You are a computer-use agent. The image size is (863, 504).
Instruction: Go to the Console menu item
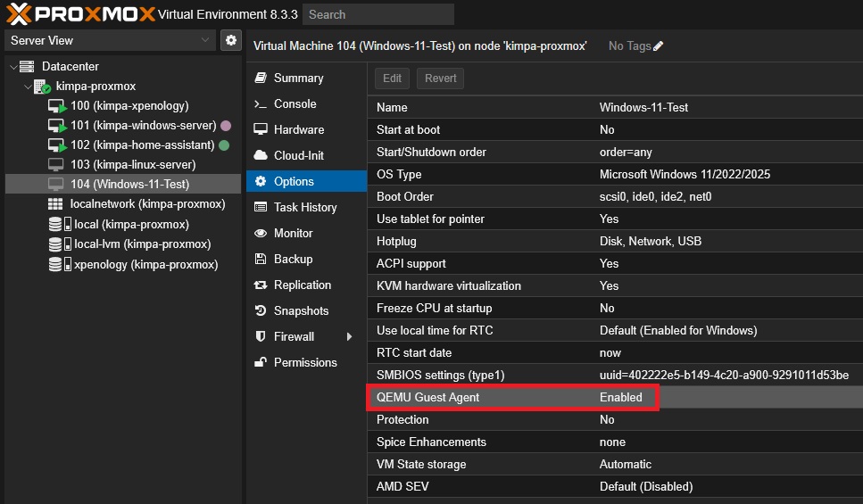pyautogui.click(x=295, y=103)
